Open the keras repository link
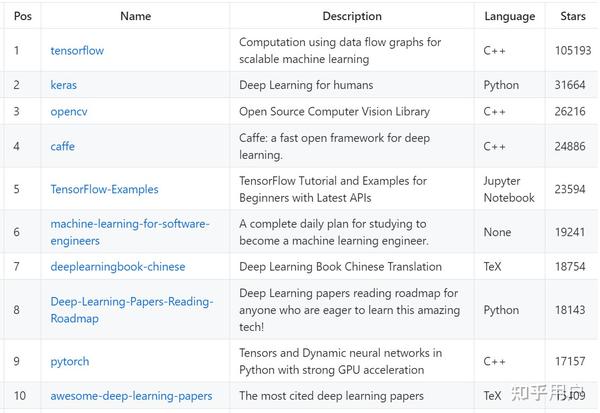The image size is (600, 413). (x=64, y=85)
